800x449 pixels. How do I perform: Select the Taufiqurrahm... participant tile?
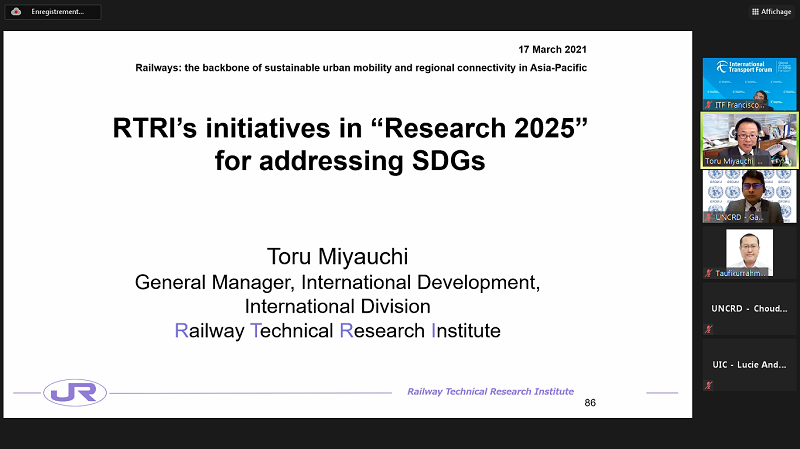point(749,253)
